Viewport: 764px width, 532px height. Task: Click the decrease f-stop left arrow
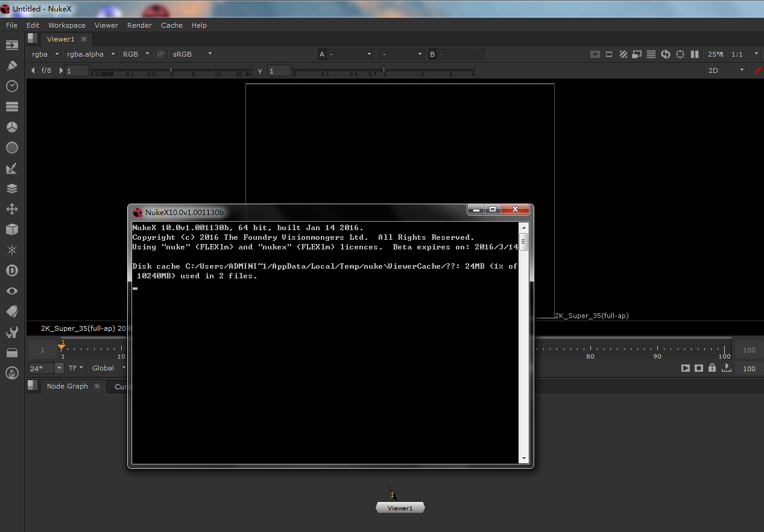point(33,71)
